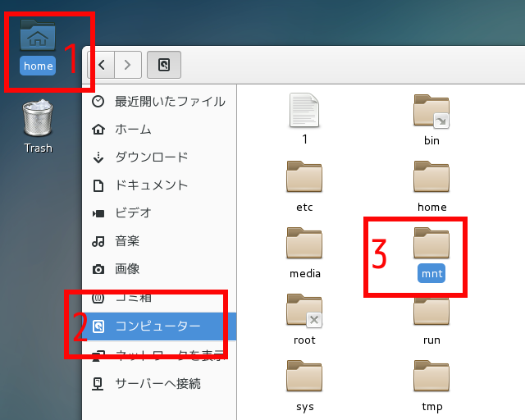Select 最近開いたファイル in the sidebar
525x420 pixels.
169,102
